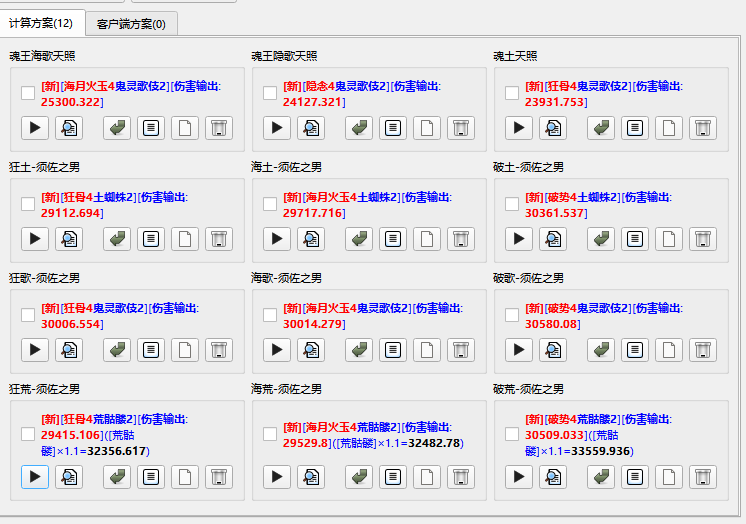The image size is (746, 524).
Task: Click the highlighted play icon in 狂荒-须佐之男
Action: click(x=35, y=477)
